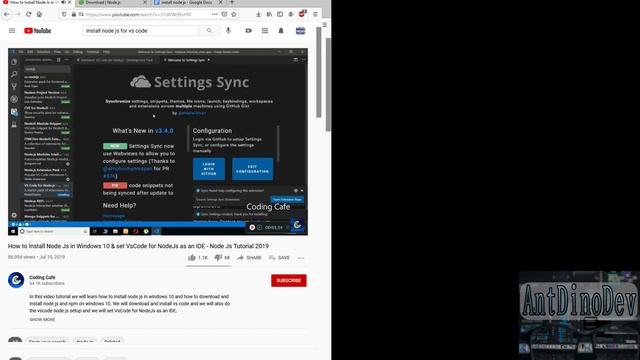The height and width of the screenshot is (360, 640).
Task: Open a new browser tab
Action: pos(232,2)
